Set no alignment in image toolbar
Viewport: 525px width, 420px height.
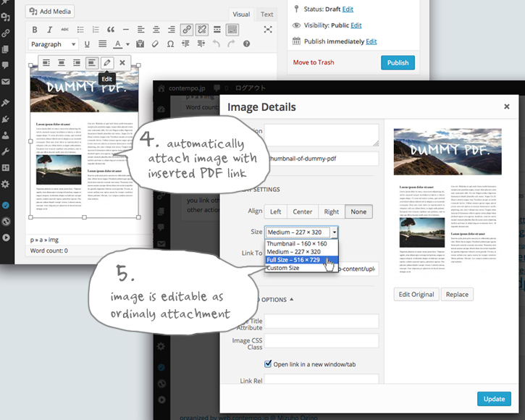92,62
